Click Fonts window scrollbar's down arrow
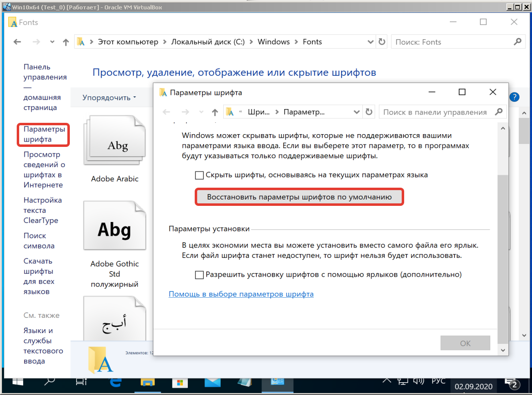The height and width of the screenshot is (395, 532). click(524, 335)
